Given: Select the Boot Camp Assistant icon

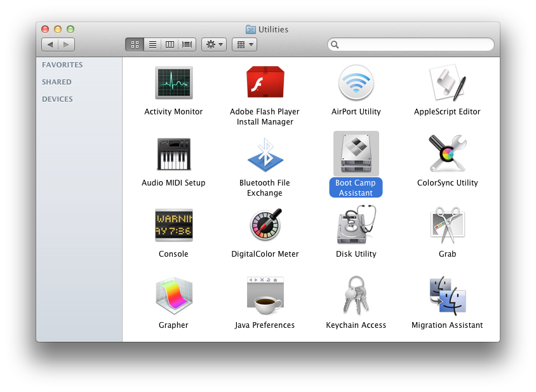Looking at the screenshot, I should [x=356, y=154].
